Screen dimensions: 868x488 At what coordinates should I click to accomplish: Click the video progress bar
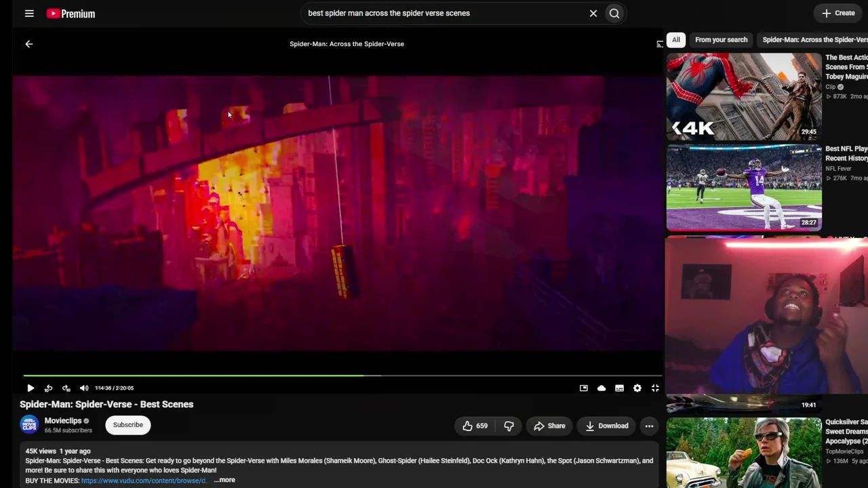(x=342, y=375)
